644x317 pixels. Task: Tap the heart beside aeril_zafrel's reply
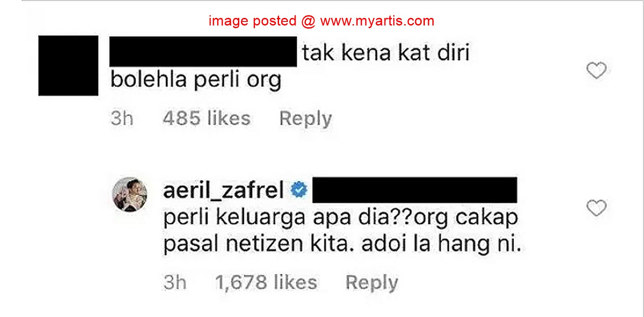click(596, 208)
